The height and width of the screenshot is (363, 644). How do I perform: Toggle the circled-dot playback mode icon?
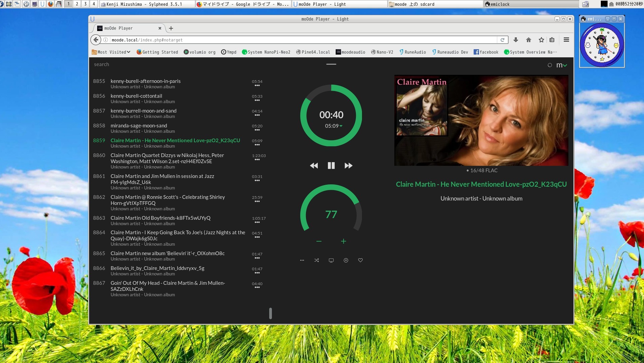(x=346, y=260)
